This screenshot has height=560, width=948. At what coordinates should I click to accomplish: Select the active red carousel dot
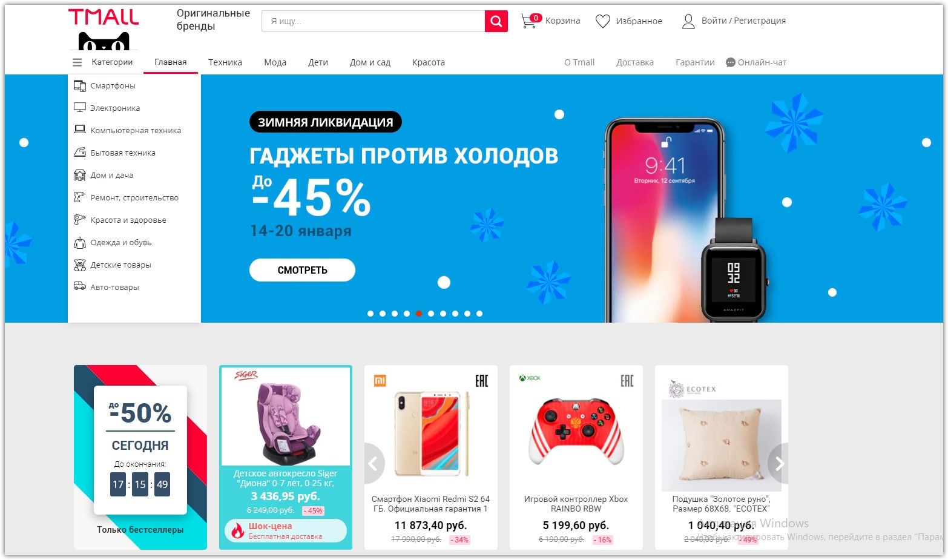click(x=419, y=314)
